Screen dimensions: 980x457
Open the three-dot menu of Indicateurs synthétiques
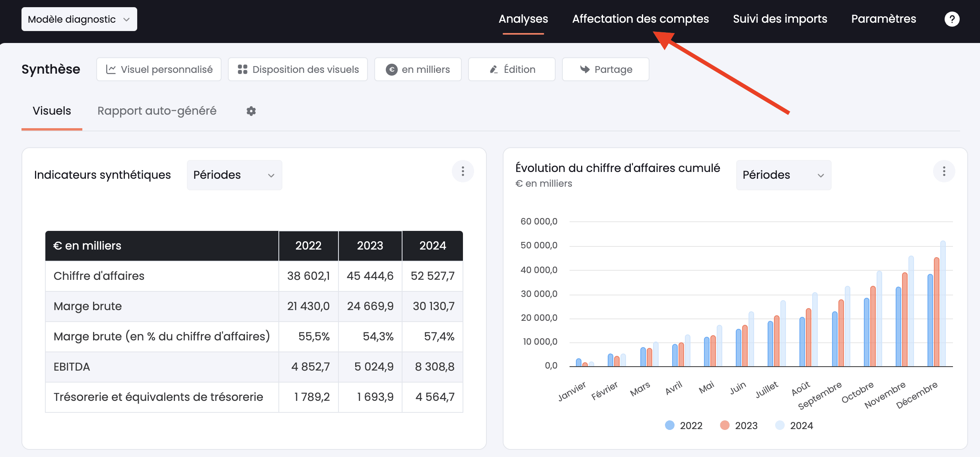tap(463, 171)
